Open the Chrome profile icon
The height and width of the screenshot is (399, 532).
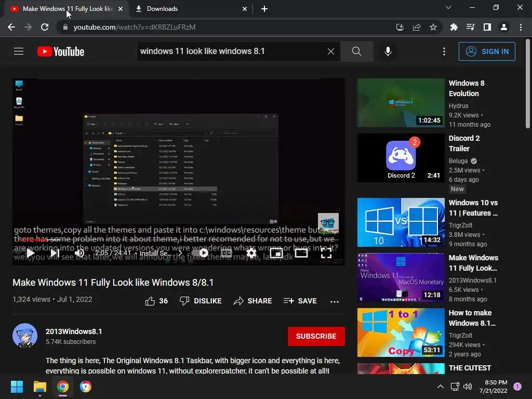click(x=504, y=27)
